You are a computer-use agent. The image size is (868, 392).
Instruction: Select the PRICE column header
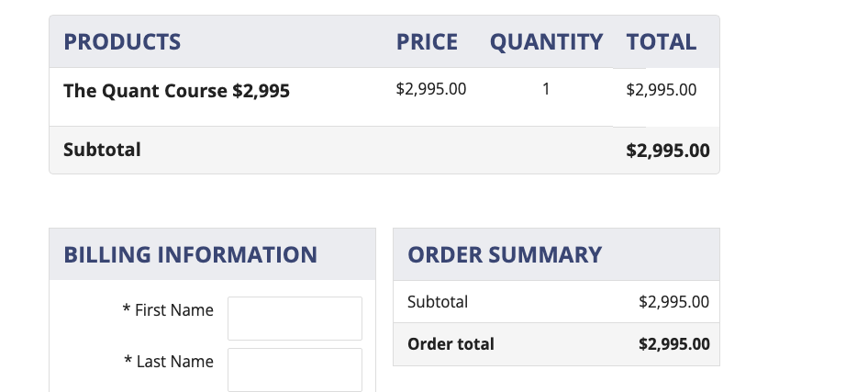(427, 41)
